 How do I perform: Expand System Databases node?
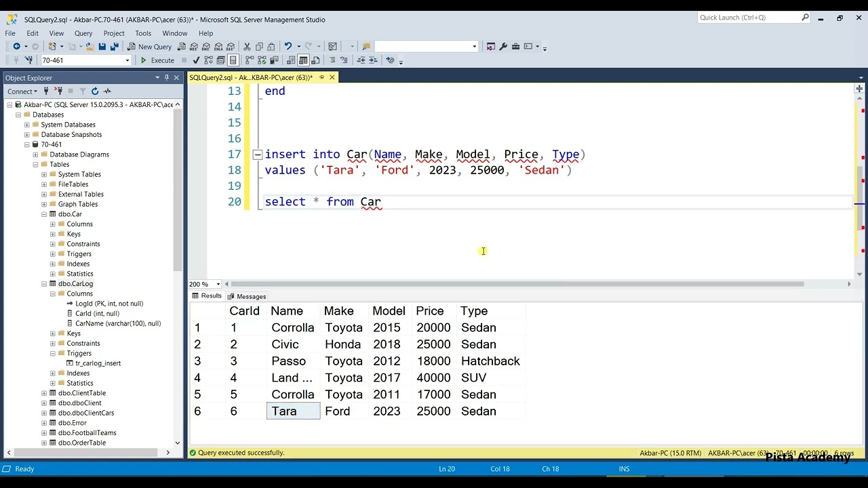27,125
